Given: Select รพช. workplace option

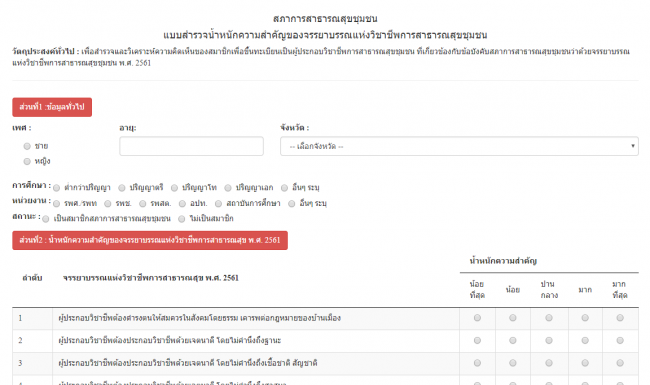Looking at the screenshot, I should pyautogui.click(x=108, y=203).
